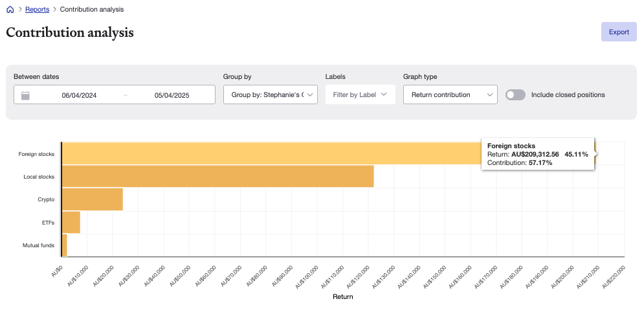The height and width of the screenshot is (321, 644).
Task: Edit the end date 05/04/2025
Action: 172,95
